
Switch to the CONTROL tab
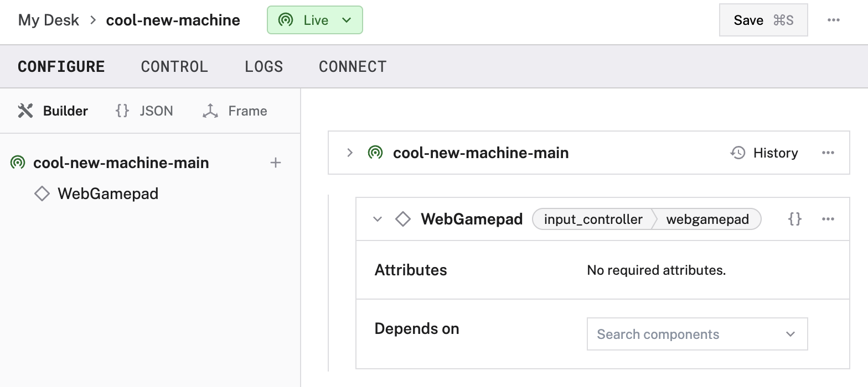coord(174,67)
